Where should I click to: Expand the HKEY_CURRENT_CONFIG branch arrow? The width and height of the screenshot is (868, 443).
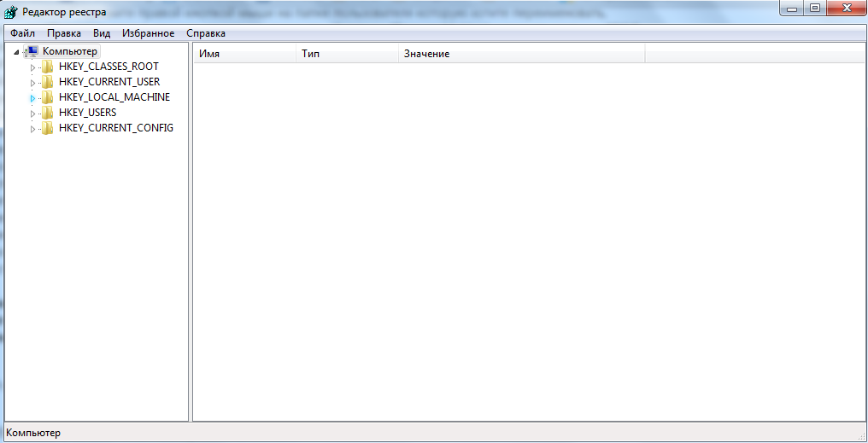(32, 129)
